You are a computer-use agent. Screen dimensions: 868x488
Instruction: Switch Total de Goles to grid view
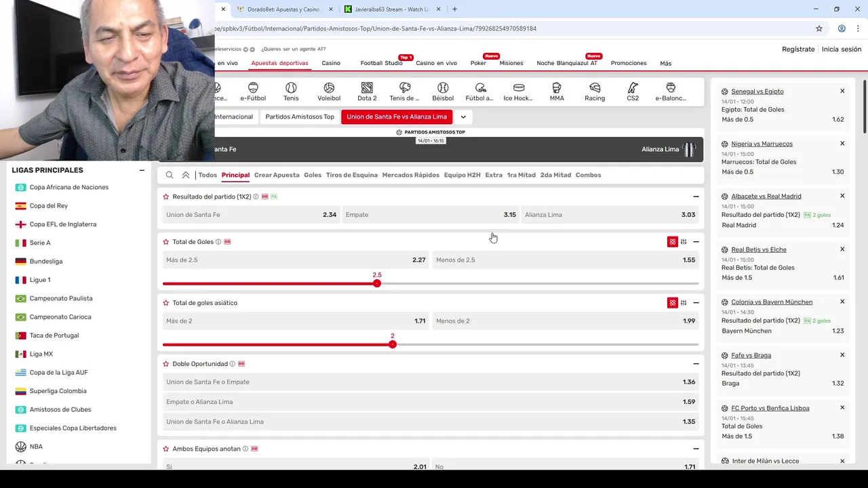point(673,242)
